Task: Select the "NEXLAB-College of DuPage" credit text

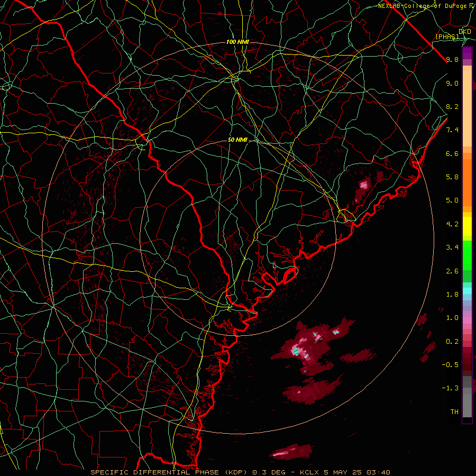Action: point(422,6)
